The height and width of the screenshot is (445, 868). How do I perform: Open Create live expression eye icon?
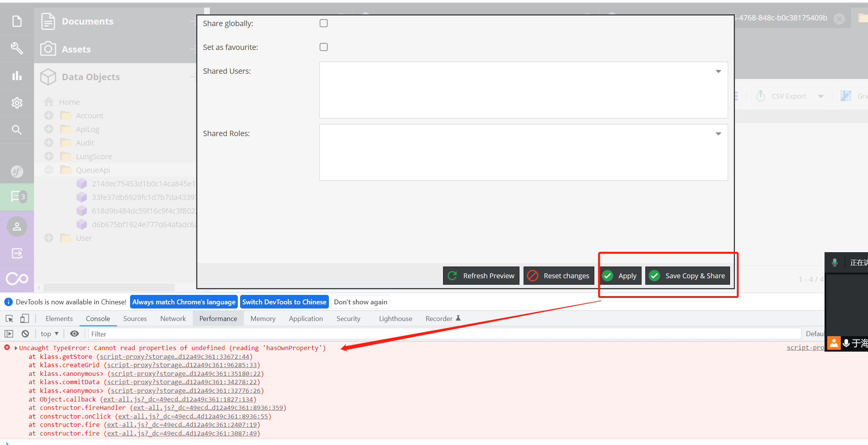pyautogui.click(x=74, y=333)
